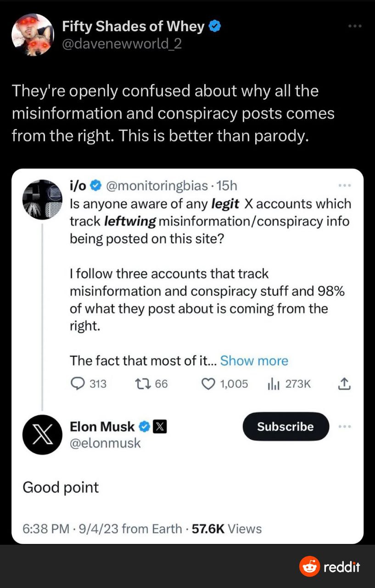
Task: Click the share upload arrow icon
Action: click(x=345, y=384)
